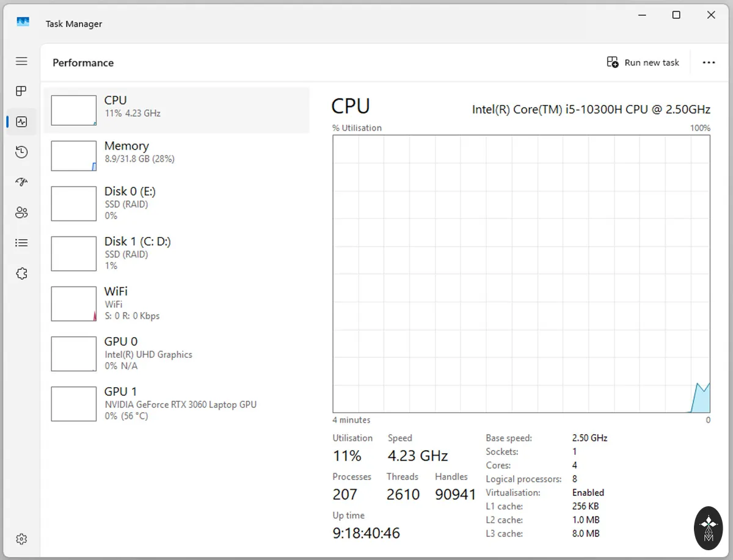
Task: Click the Sockets label
Action: 502,451
